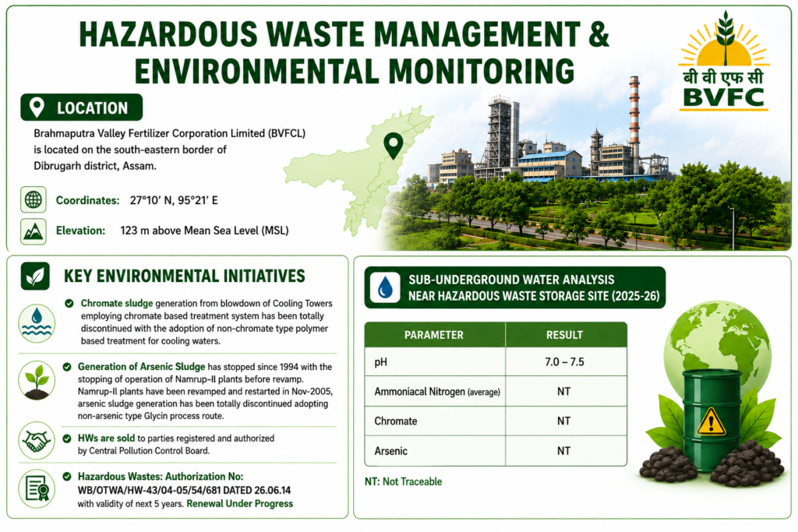Click the PARAMETER column header
798x532 pixels.
click(434, 335)
